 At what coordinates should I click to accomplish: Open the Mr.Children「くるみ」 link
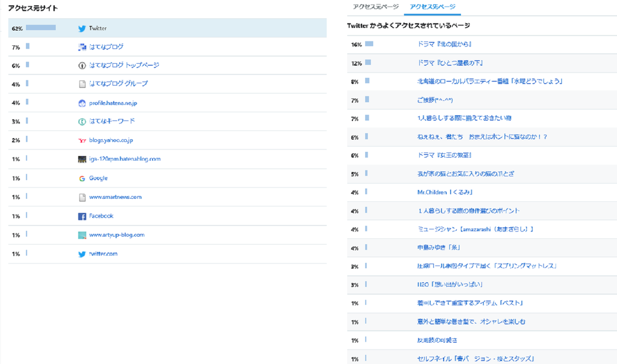pos(445,192)
